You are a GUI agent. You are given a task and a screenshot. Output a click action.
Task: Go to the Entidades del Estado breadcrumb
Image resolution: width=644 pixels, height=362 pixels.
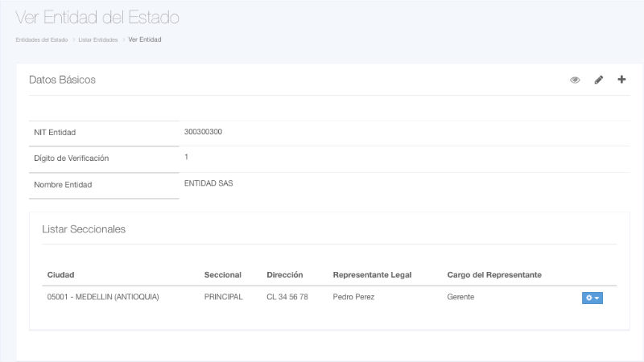(x=41, y=39)
